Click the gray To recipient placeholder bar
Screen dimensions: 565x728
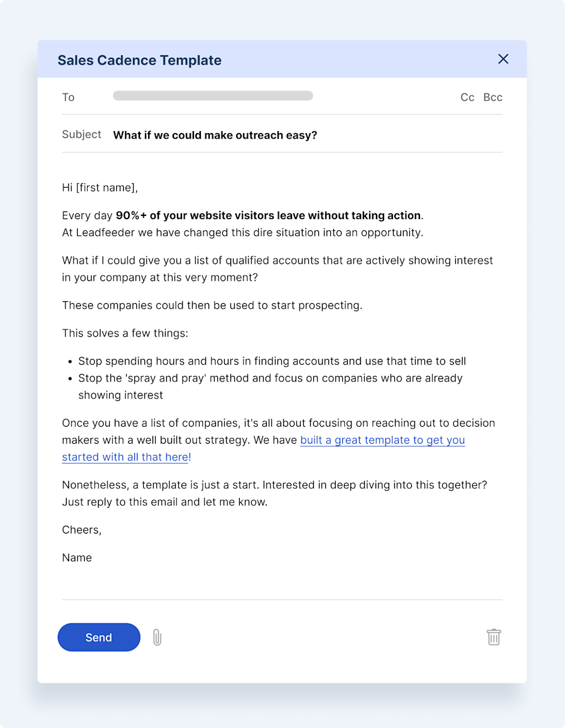tap(212, 95)
